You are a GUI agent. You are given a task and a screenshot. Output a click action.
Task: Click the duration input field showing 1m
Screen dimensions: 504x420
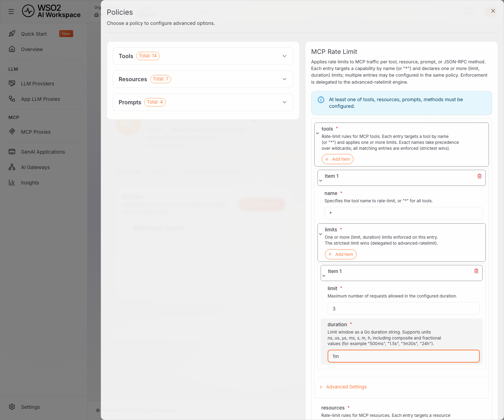pyautogui.click(x=404, y=356)
